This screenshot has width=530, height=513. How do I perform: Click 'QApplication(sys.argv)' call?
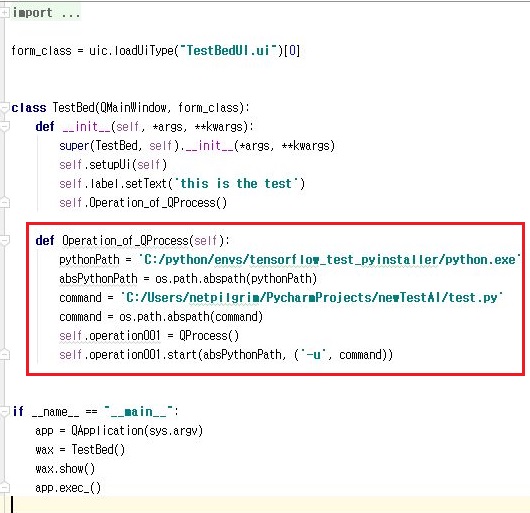tap(137, 431)
